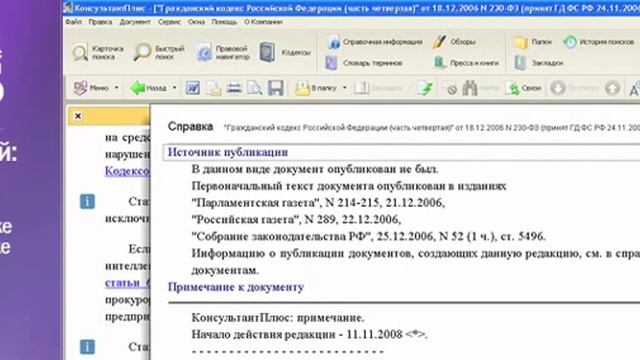
Task: Select text "Российская газета", N 289
Action: pos(264,219)
